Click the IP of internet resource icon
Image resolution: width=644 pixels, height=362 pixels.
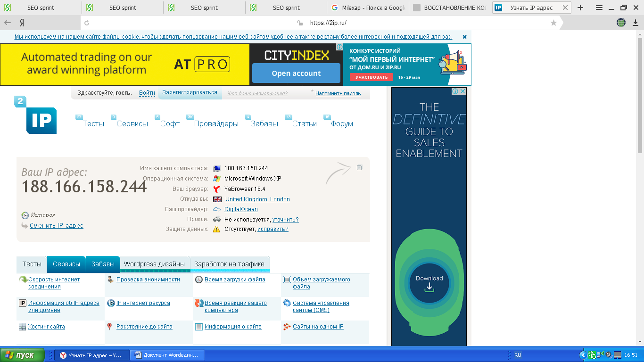point(111,303)
